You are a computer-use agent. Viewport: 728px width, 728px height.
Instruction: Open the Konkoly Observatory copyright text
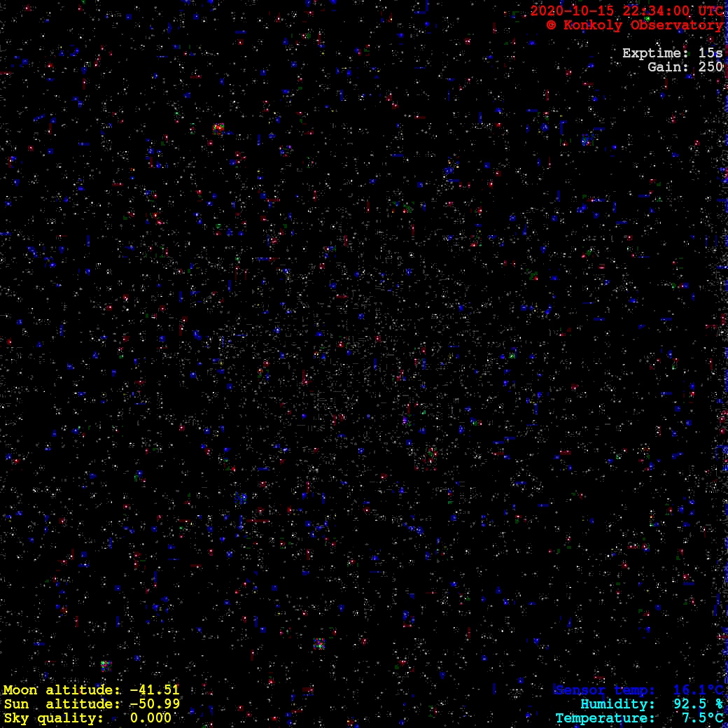(x=635, y=25)
